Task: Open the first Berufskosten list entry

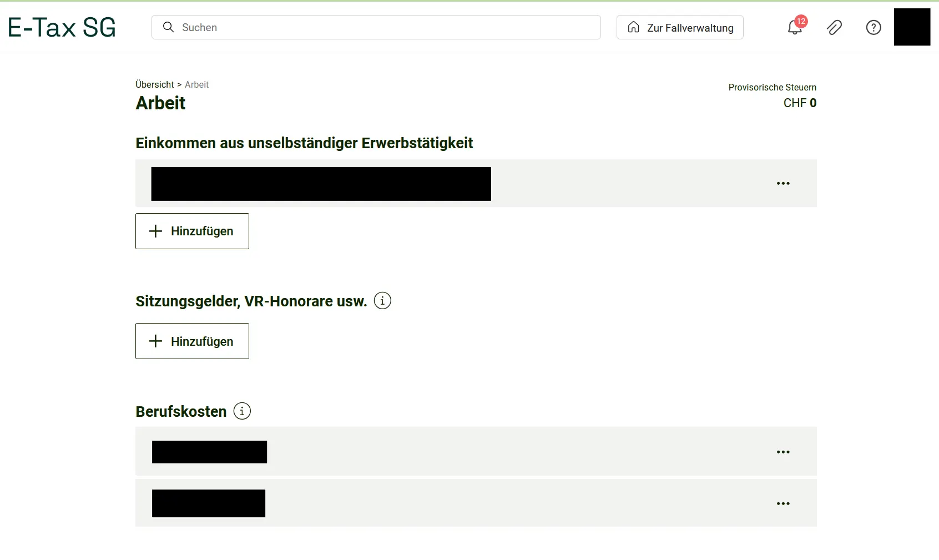Action: click(x=209, y=452)
